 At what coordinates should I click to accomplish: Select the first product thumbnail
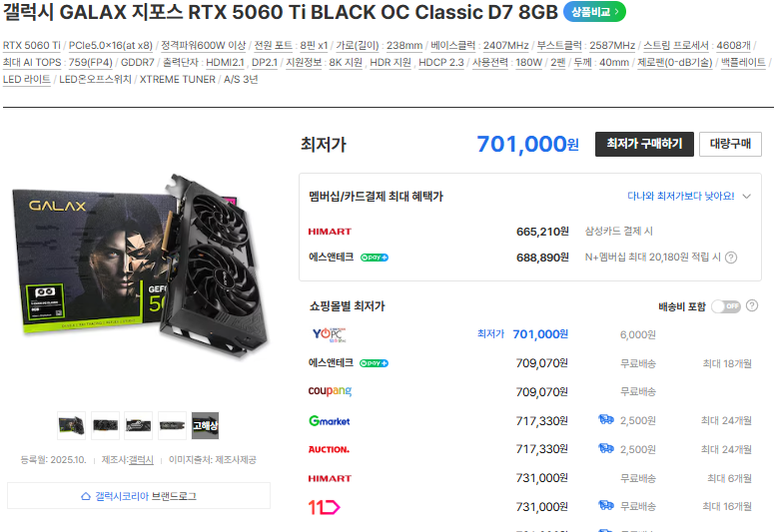pos(72,425)
